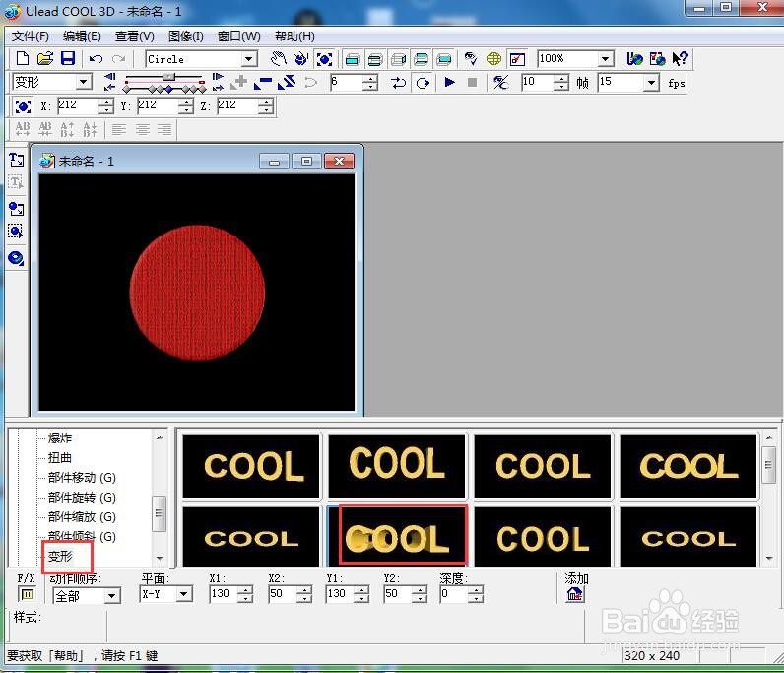Select 扭曲 in the effects tree
Screen dimensions: 784x673
tap(60, 458)
